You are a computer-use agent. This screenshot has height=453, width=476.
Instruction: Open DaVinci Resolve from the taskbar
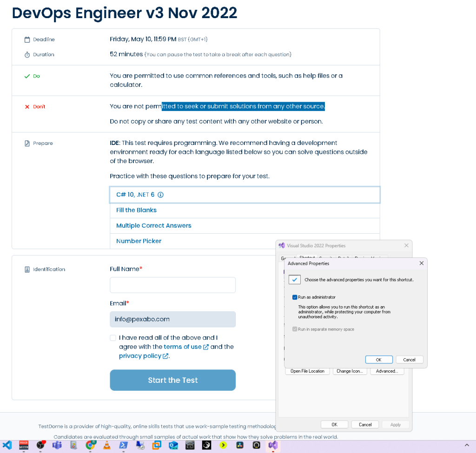[240, 445]
